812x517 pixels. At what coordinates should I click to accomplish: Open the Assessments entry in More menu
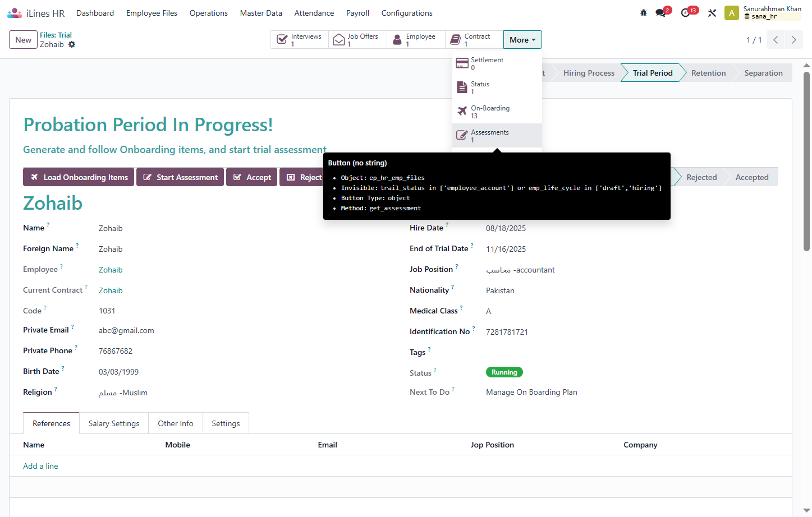(x=497, y=136)
